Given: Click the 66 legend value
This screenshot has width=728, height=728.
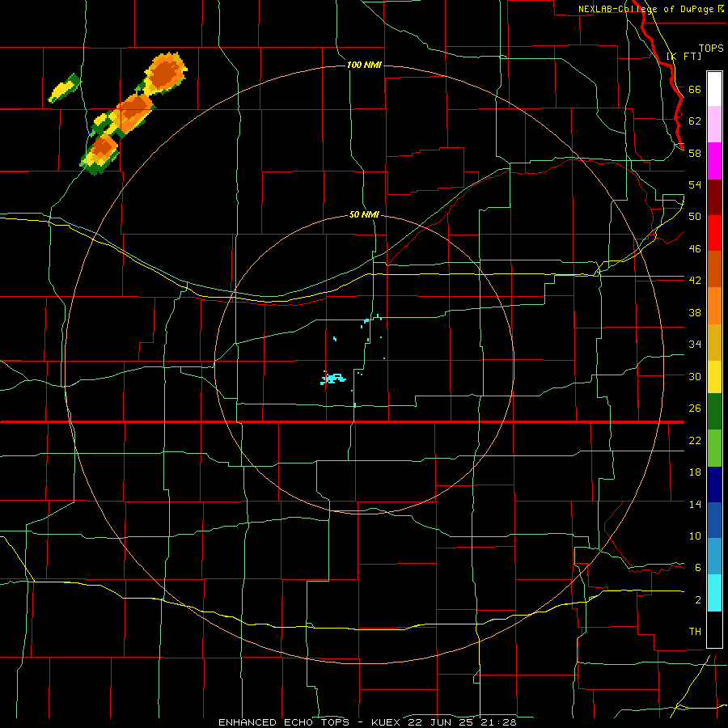Looking at the screenshot, I should tap(695, 89).
